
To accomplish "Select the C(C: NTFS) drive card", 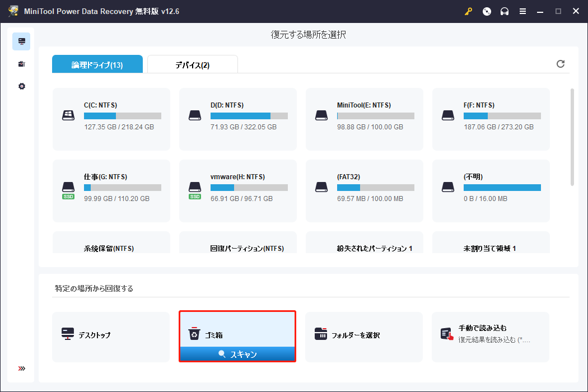I will tap(111, 119).
